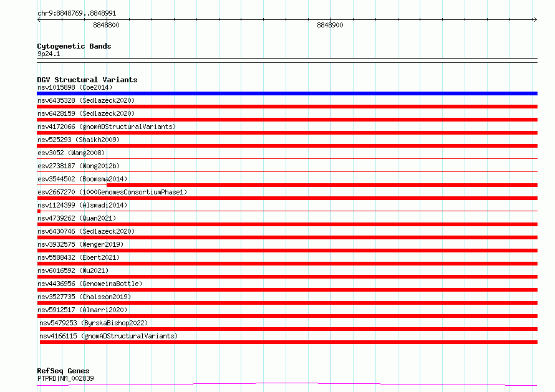Open the DGV Structural Variants track title
The width and height of the screenshot is (555, 392).
(x=87, y=80)
